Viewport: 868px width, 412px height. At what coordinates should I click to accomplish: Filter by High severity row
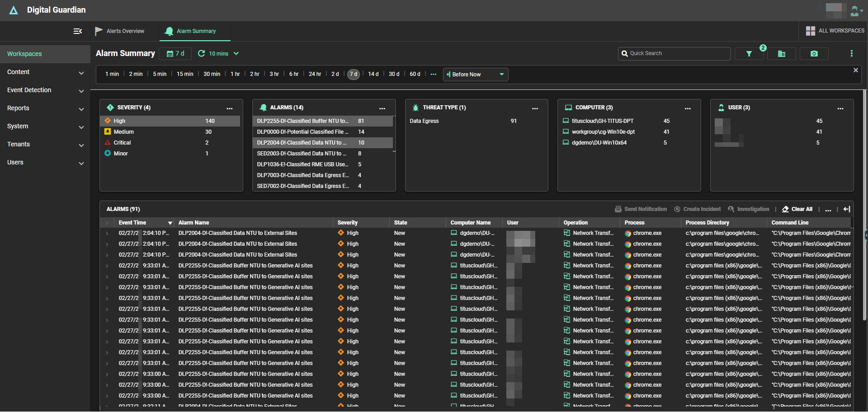point(170,121)
